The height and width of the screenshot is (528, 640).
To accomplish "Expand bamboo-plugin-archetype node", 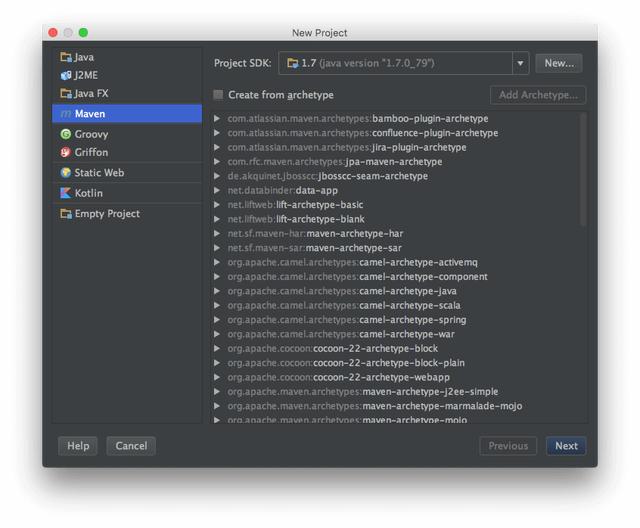I will 217,118.
